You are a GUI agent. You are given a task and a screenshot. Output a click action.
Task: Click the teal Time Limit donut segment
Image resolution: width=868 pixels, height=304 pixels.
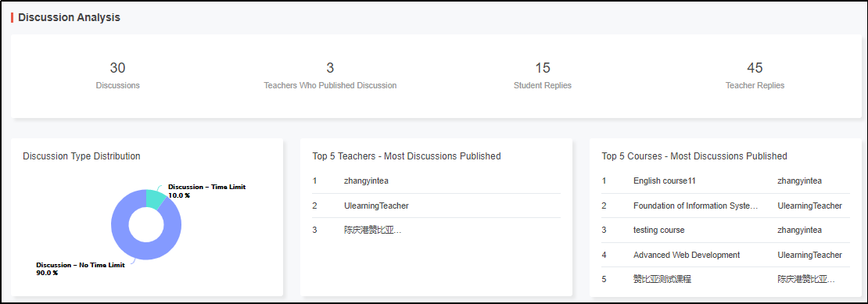point(155,198)
